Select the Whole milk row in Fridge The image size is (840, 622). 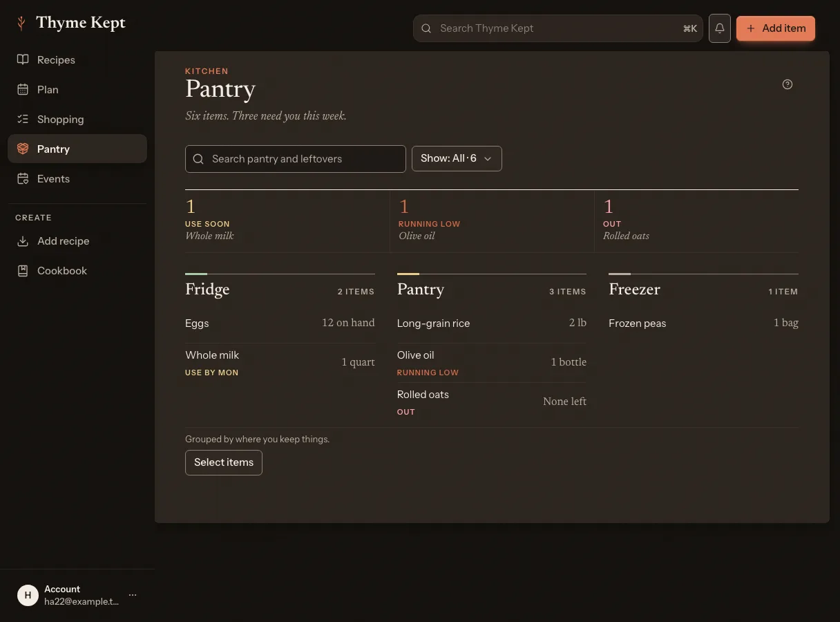(x=280, y=363)
